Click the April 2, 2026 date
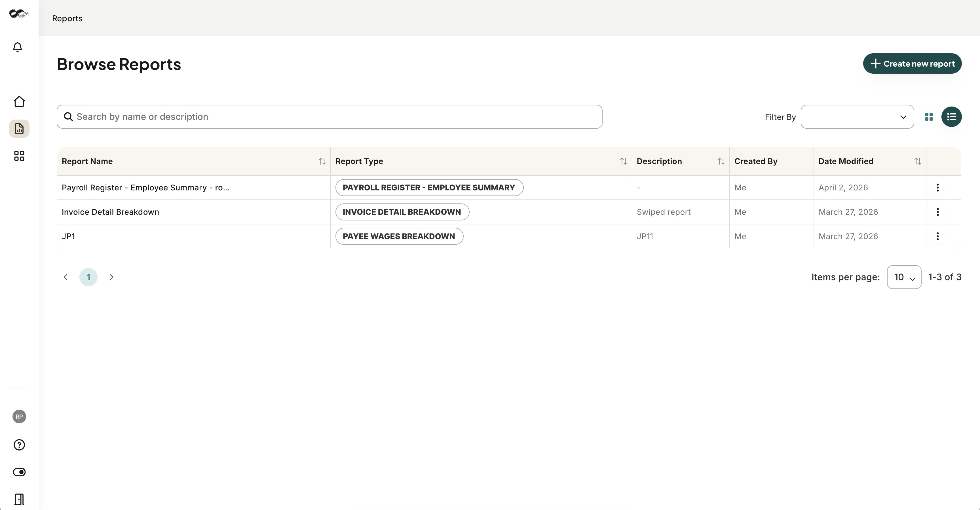 [x=843, y=187]
